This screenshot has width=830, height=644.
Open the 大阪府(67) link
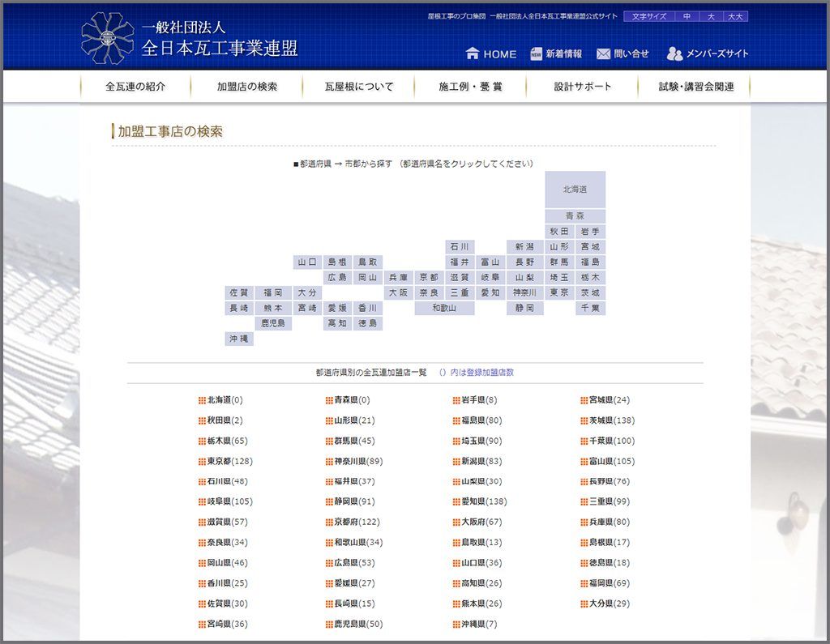pos(481,522)
